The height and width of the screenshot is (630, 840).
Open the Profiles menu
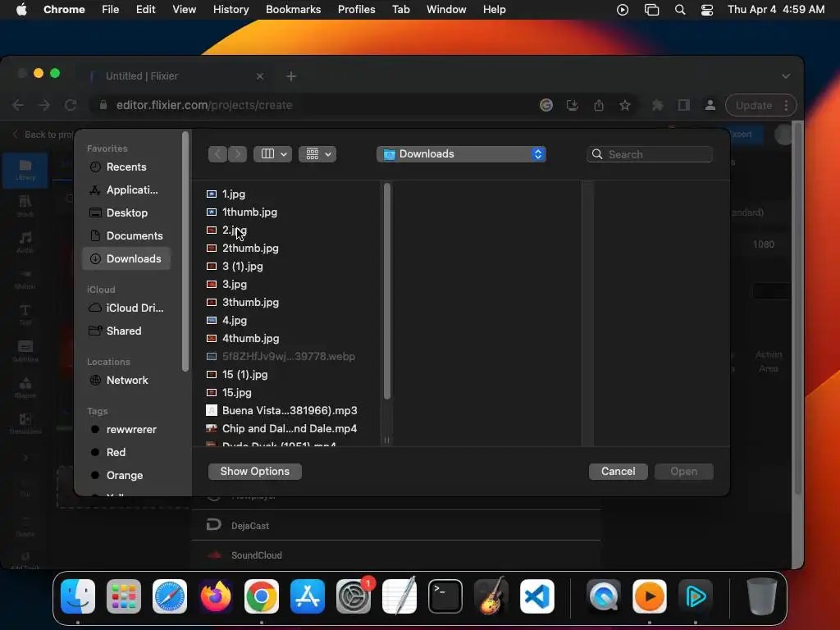[356, 10]
